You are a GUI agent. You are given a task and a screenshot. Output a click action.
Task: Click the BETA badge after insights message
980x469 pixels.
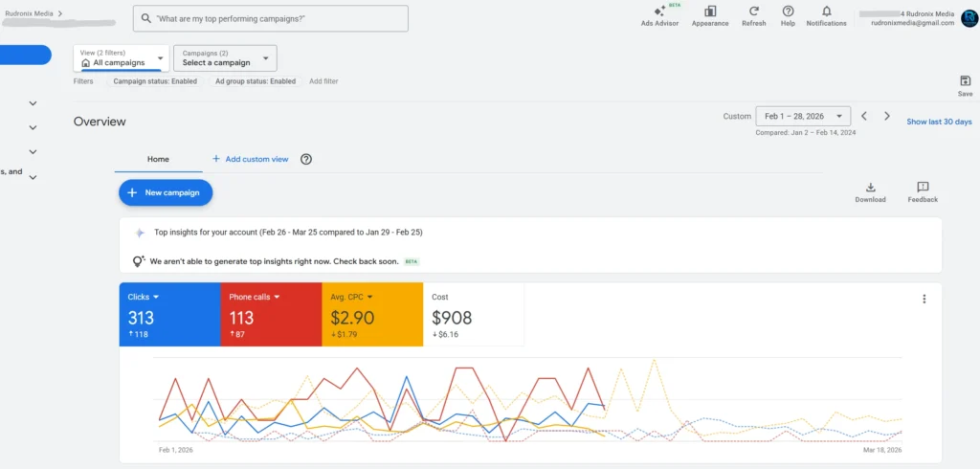[x=412, y=261]
